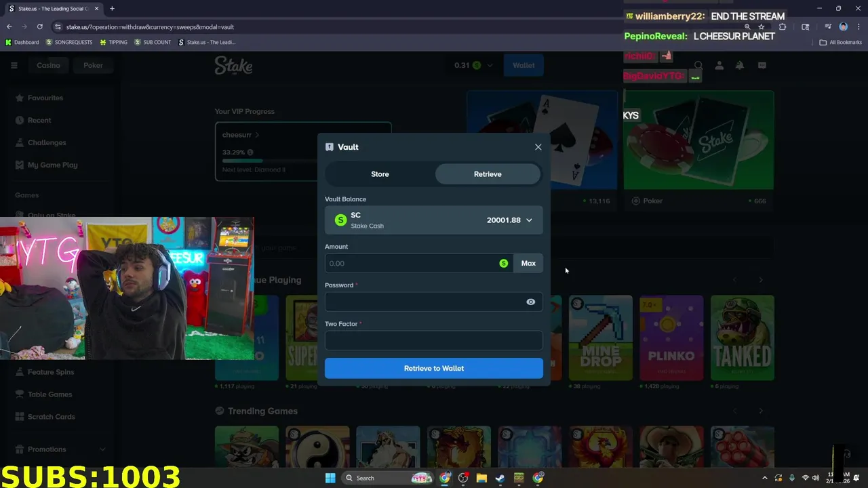Select the Retrieve tab in Vault
Image resolution: width=868 pixels, height=488 pixels.
click(488, 174)
